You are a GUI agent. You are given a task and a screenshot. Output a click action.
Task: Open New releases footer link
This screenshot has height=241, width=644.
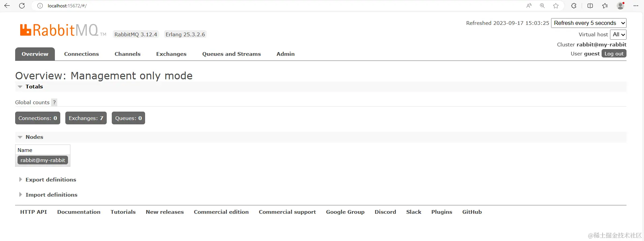coord(165,212)
